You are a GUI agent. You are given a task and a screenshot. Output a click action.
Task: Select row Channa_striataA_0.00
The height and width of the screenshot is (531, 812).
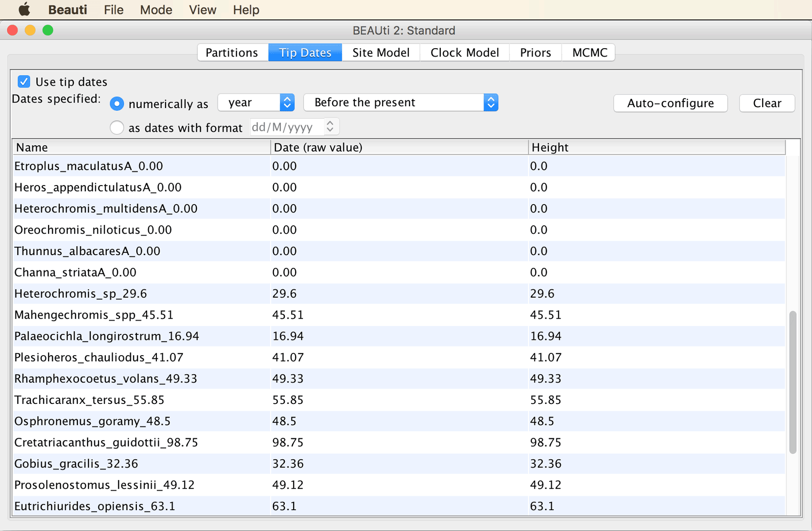point(399,272)
